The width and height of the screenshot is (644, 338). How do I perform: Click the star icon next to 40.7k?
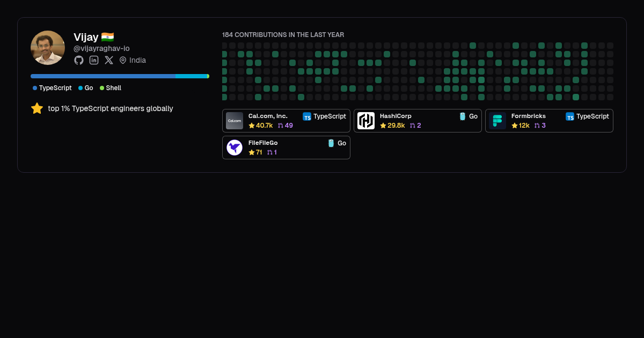click(252, 126)
